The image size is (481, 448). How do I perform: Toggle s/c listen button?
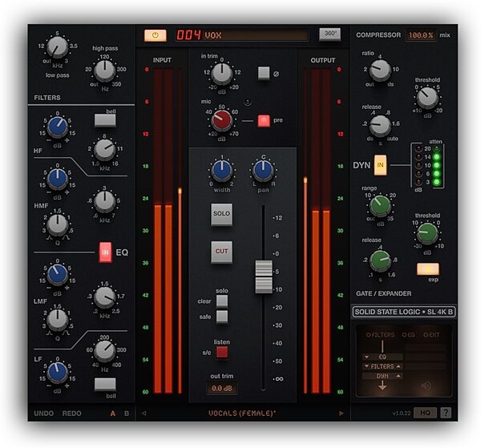(x=222, y=353)
